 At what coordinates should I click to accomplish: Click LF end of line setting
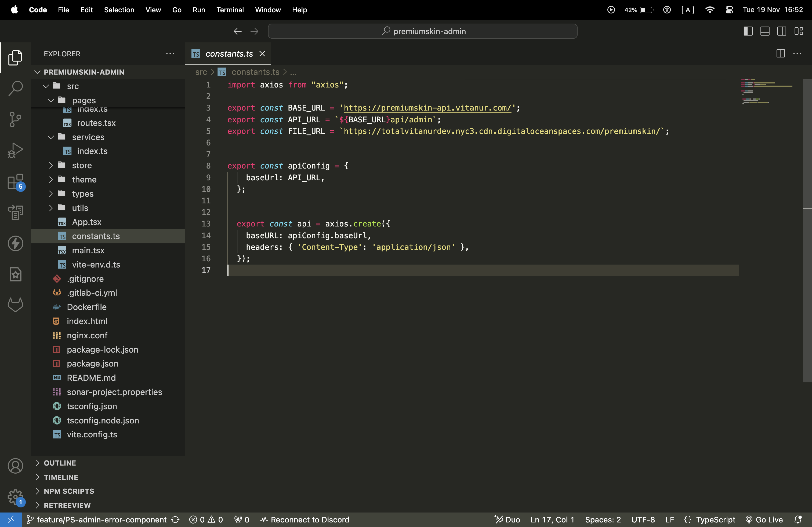coord(669,519)
